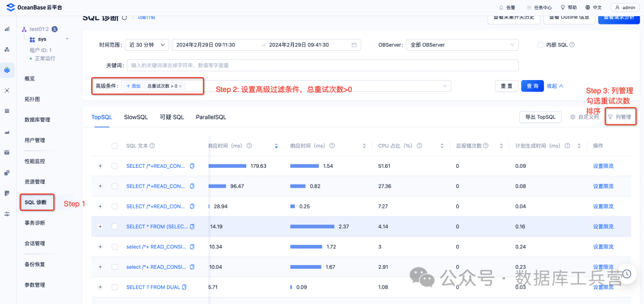The height and width of the screenshot is (304, 644).
Task: Click start time 2024年2月29日 09:11:30
Action: tap(206, 45)
